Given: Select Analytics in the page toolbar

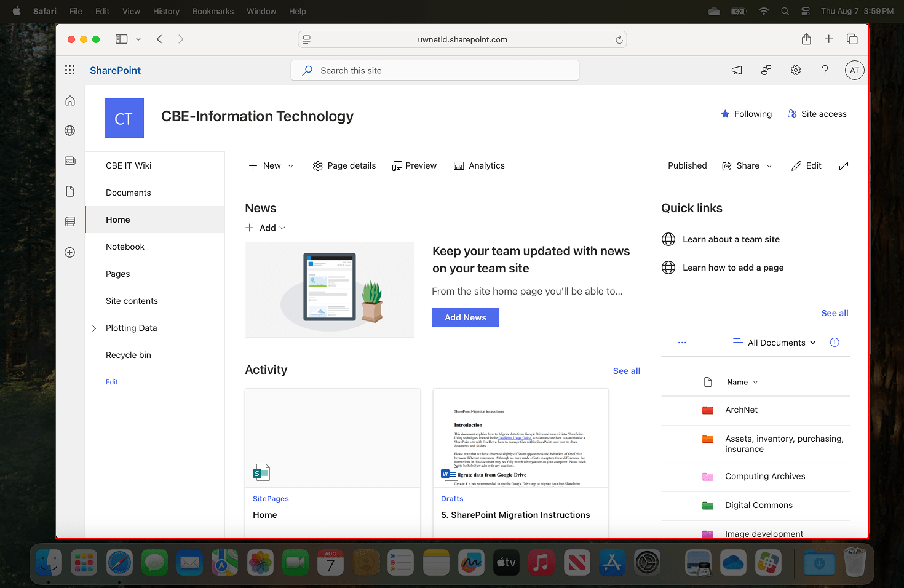Looking at the screenshot, I should (x=479, y=165).
